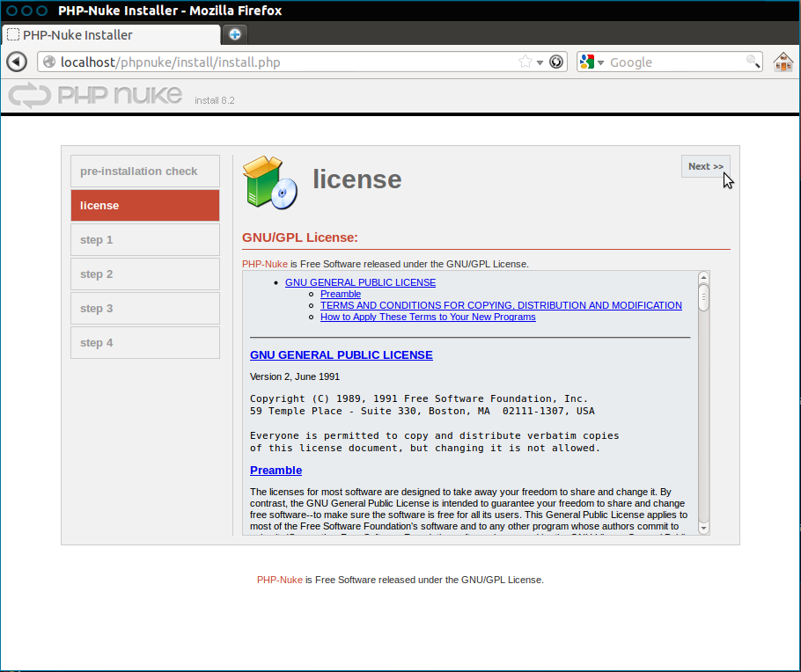Click the first window control button in title bar
The image size is (801, 672).
coord(11,11)
